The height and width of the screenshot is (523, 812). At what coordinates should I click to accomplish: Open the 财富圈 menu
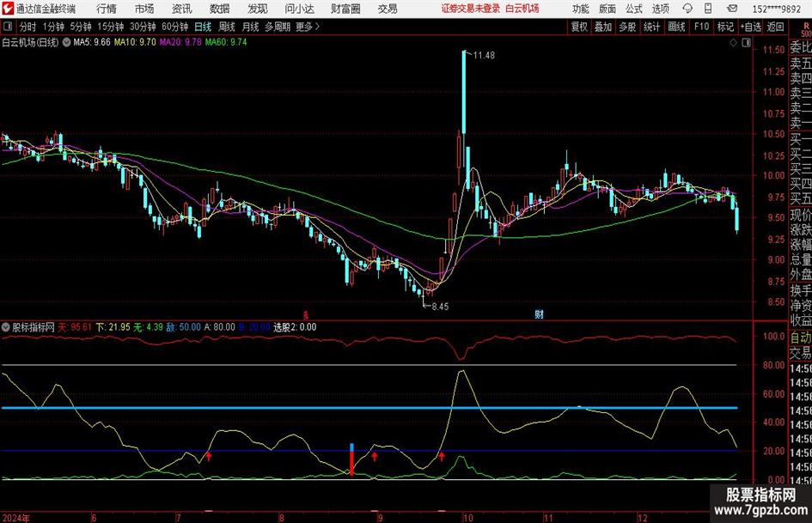tap(345, 9)
